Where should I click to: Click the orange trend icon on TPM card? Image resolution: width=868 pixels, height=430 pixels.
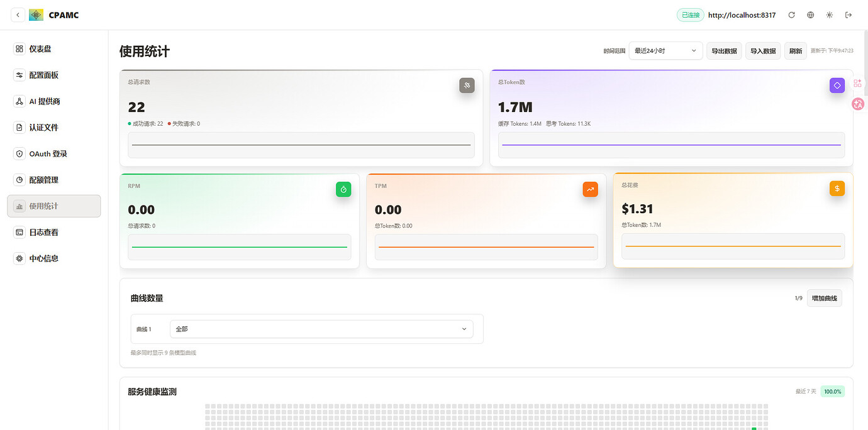[590, 189]
